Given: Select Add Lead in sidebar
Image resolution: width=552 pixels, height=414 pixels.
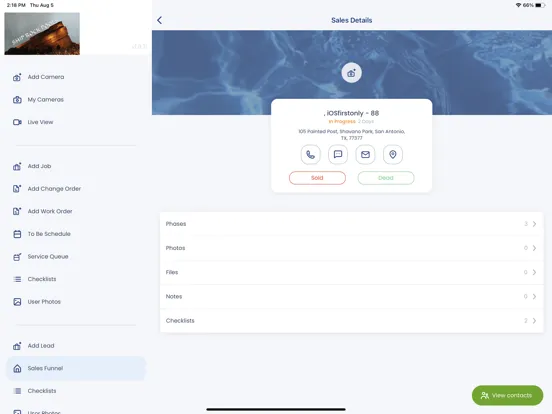Looking at the screenshot, I should (x=41, y=346).
